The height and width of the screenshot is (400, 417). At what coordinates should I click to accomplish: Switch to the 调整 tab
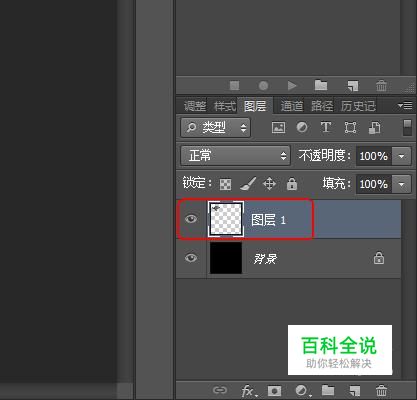pyautogui.click(x=195, y=106)
